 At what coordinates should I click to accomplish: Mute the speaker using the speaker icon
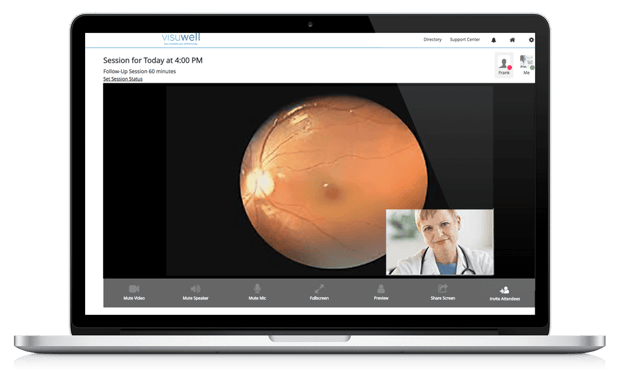[195, 289]
